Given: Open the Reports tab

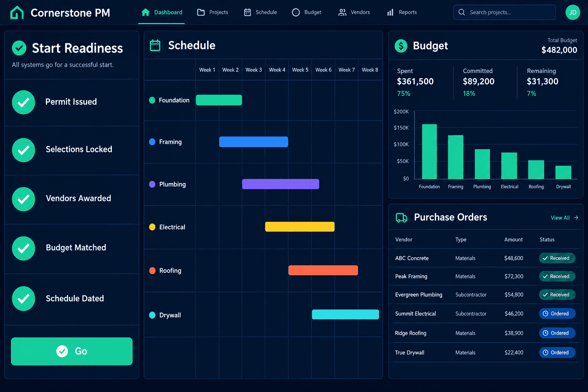Looking at the screenshot, I should [402, 12].
